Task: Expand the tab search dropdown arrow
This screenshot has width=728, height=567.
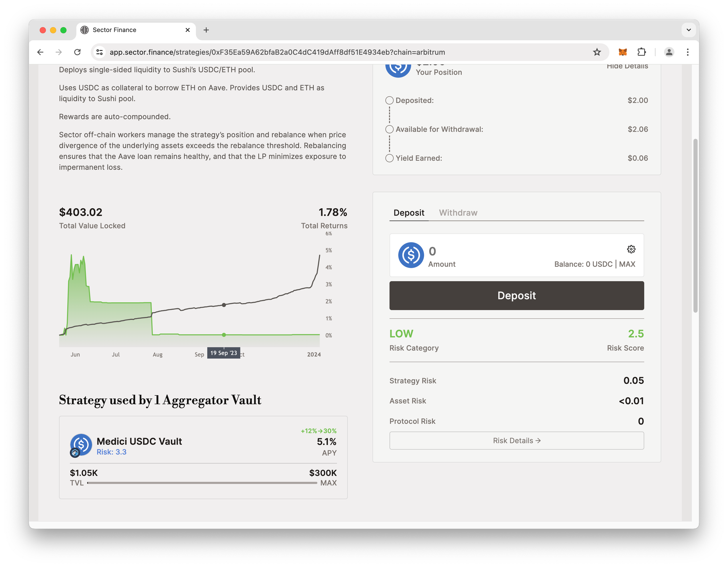Action: (689, 30)
